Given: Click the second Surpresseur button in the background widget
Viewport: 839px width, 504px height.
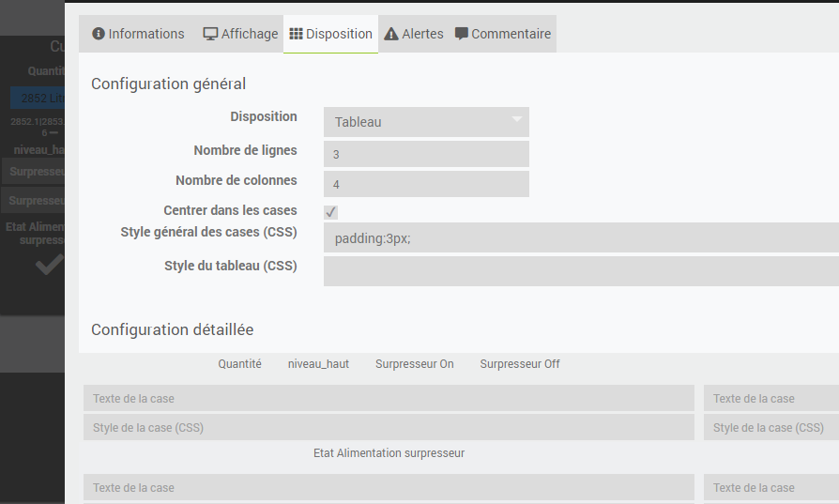Looking at the screenshot, I should pos(33,201).
